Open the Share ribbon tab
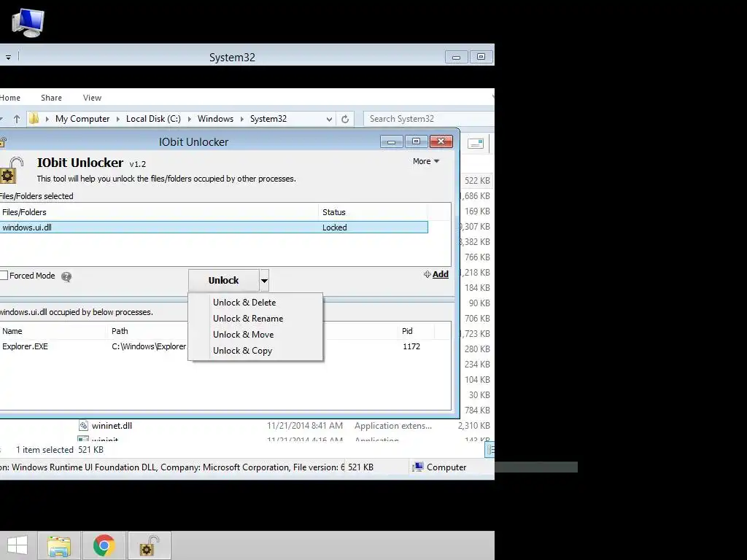This screenshot has height=560, width=747. pyautogui.click(x=52, y=98)
